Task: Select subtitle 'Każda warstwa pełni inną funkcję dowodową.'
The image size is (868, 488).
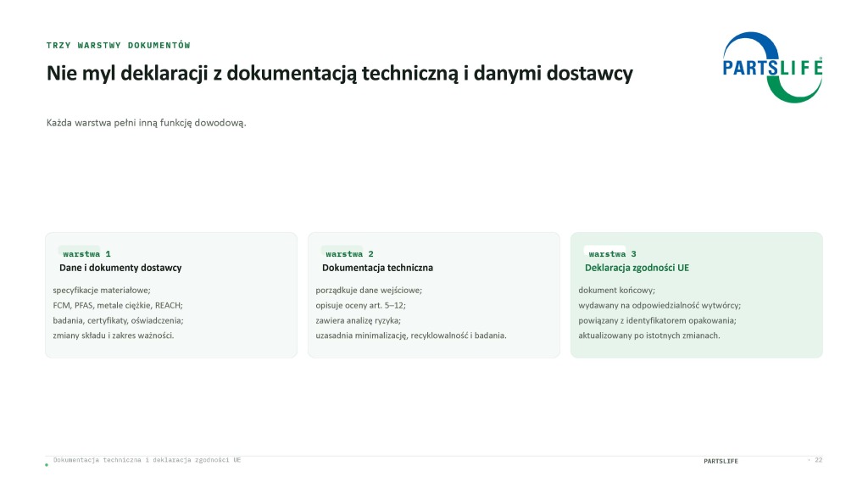Action: click(x=146, y=123)
